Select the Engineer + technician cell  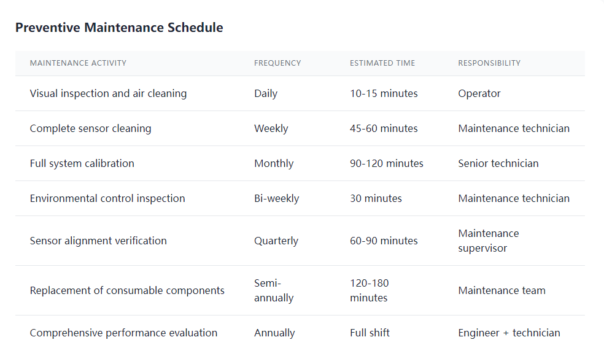point(509,333)
